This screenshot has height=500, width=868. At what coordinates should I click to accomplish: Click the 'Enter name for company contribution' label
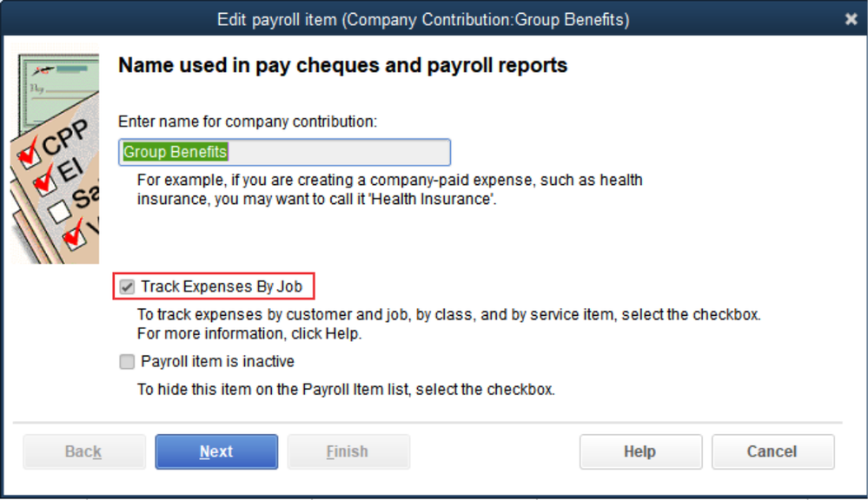248,122
